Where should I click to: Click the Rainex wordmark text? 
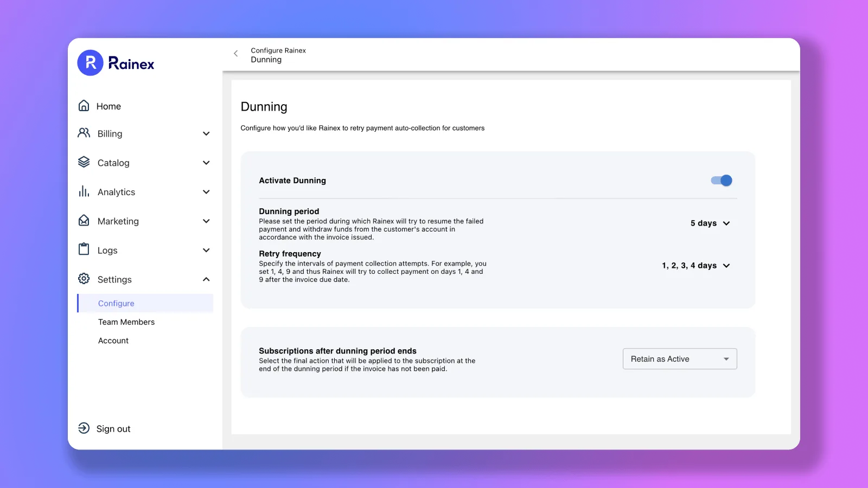[131, 63]
